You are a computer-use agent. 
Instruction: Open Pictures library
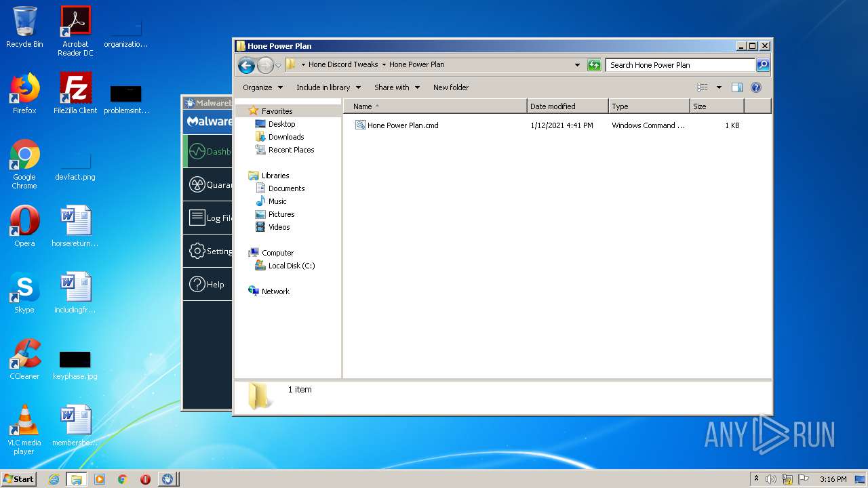(281, 214)
